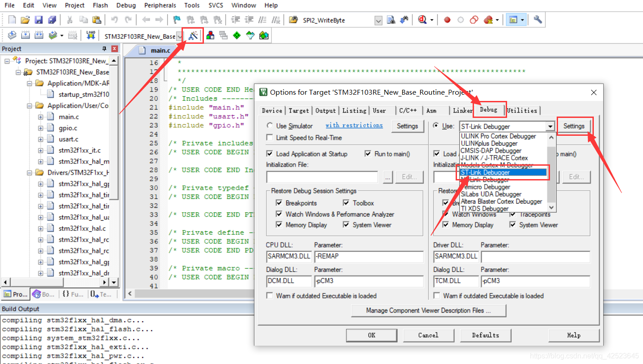
Task: Uncheck the Toolbox checkbox
Action: point(347,203)
